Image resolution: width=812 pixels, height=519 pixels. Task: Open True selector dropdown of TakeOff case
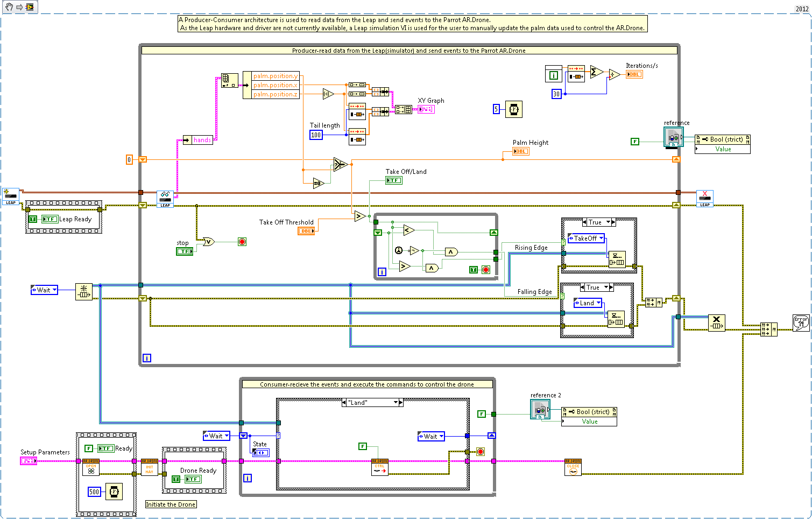pyautogui.click(x=608, y=222)
